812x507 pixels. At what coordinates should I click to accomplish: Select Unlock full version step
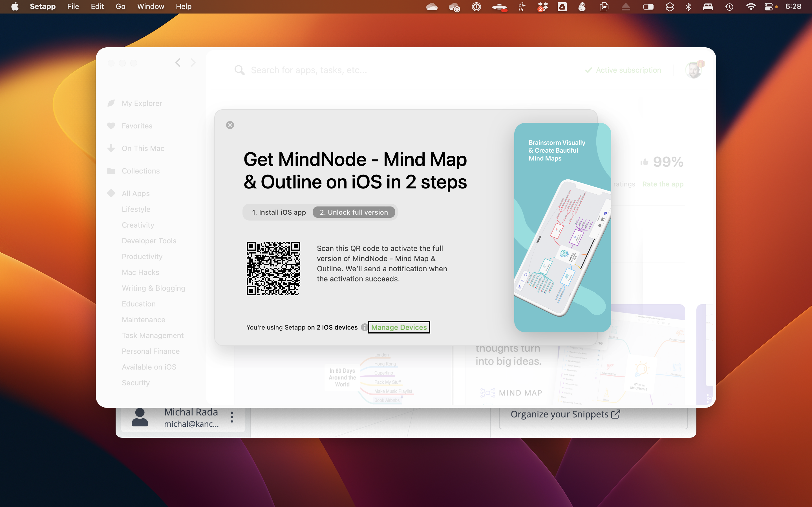pyautogui.click(x=354, y=212)
